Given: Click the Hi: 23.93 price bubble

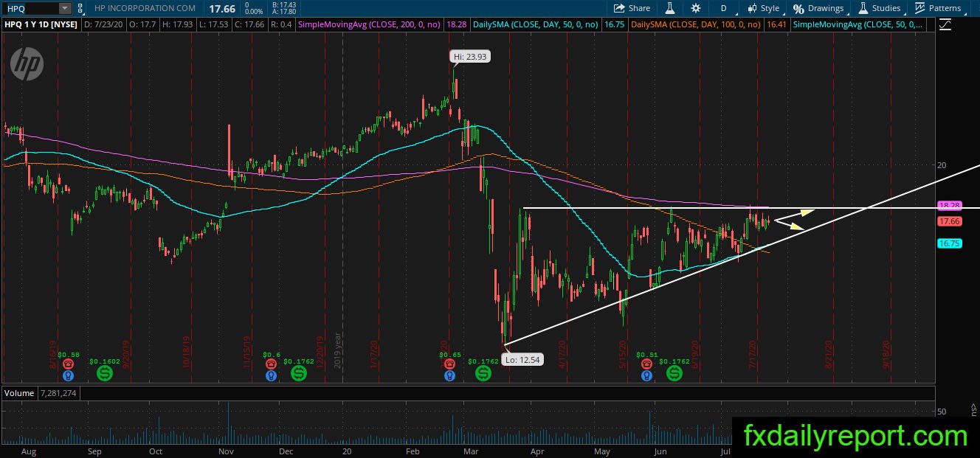Looking at the screenshot, I should [471, 56].
